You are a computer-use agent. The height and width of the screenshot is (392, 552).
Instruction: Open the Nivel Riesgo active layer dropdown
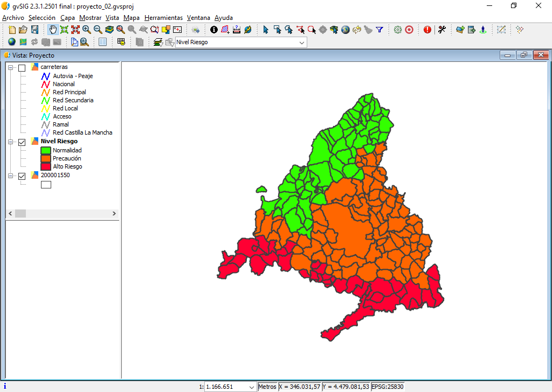(302, 43)
